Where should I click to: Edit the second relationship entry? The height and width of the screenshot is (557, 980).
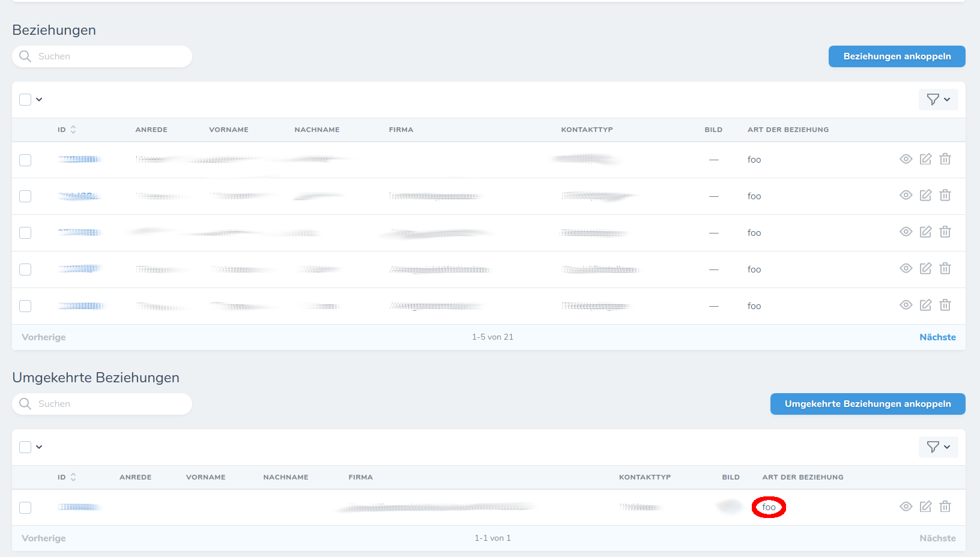click(925, 195)
